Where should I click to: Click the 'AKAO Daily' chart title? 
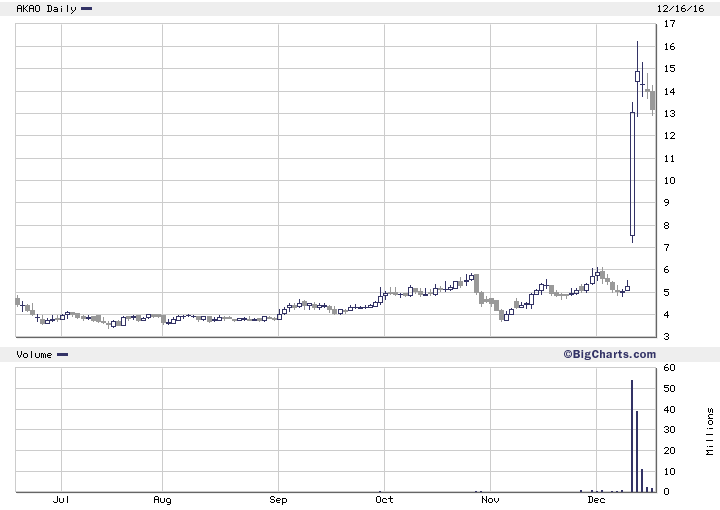pyautogui.click(x=46, y=8)
